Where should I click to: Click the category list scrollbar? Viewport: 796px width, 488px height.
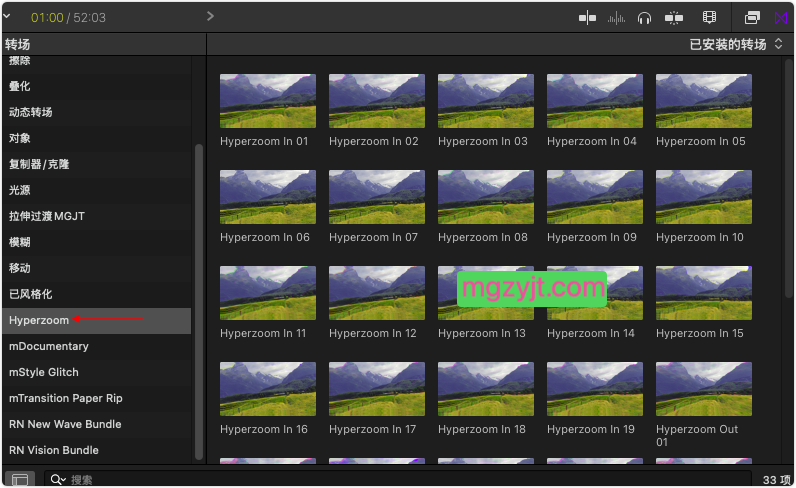click(x=198, y=302)
